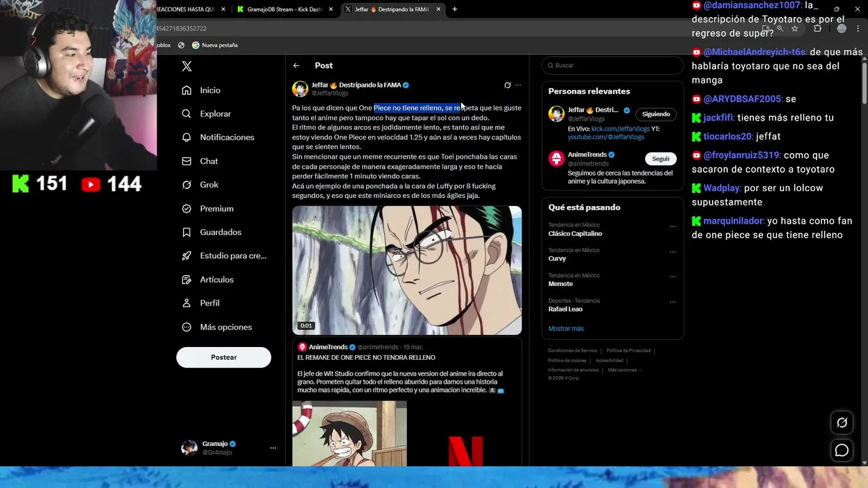The height and width of the screenshot is (488, 868).
Task: Click the Postear button
Action: click(x=224, y=357)
